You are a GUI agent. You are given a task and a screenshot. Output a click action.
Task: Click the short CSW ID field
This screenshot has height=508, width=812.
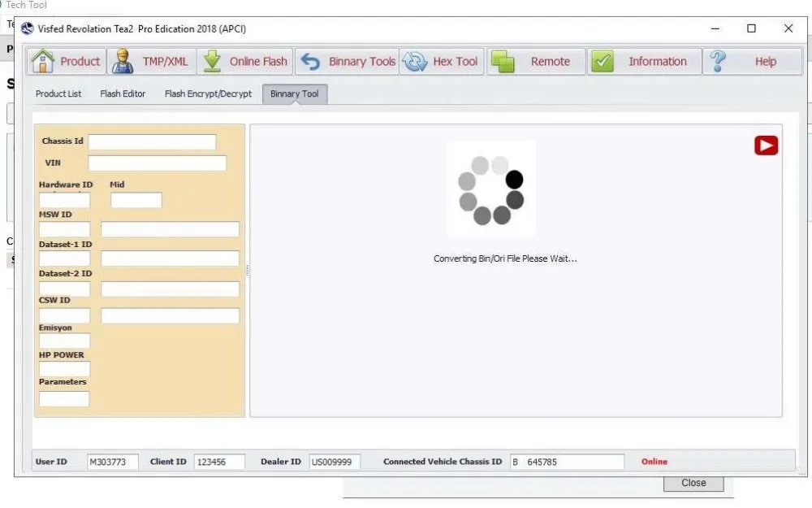64,315
